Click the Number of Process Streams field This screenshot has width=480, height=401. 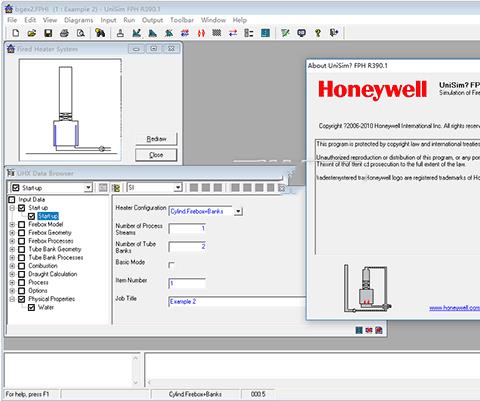(187, 229)
